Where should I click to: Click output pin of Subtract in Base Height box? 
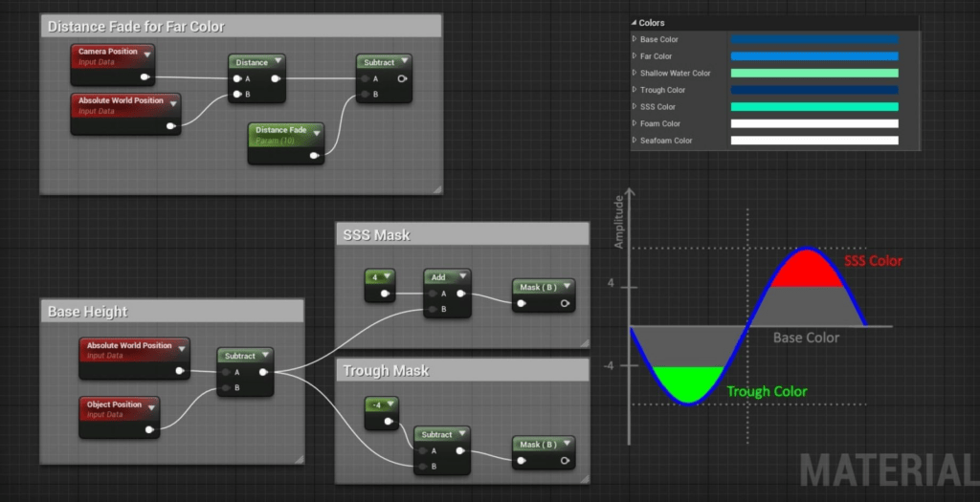[263, 372]
